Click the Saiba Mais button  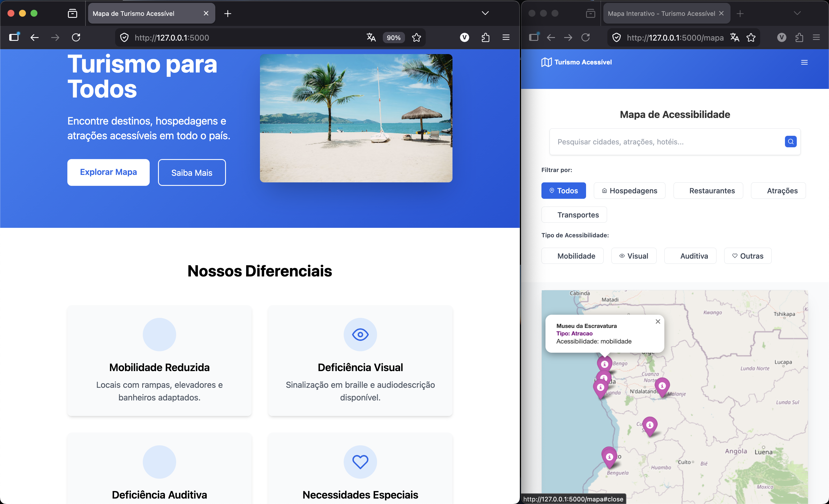click(192, 173)
